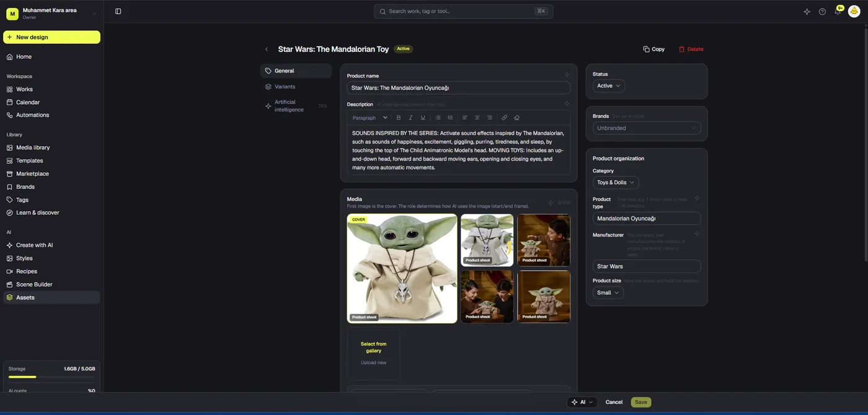Click the AI sparkle in Media header
The height and width of the screenshot is (415, 868).
point(551,203)
